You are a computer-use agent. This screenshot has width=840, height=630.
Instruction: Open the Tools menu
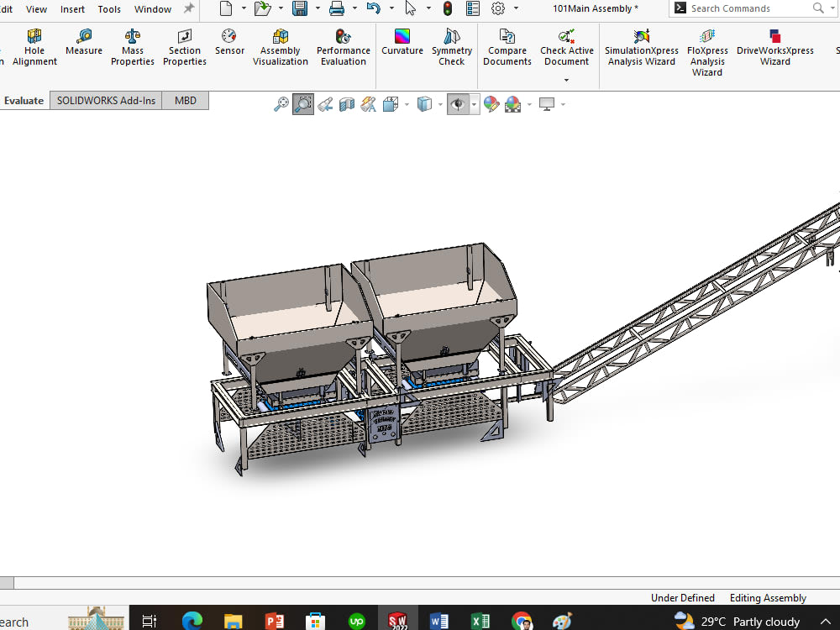pos(109,9)
